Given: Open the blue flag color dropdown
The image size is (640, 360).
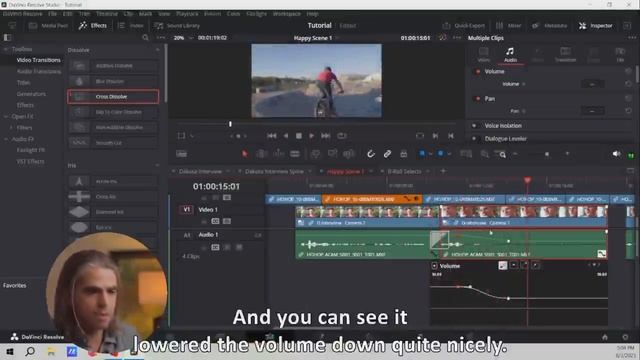Looking at the screenshot, I should 431,154.
